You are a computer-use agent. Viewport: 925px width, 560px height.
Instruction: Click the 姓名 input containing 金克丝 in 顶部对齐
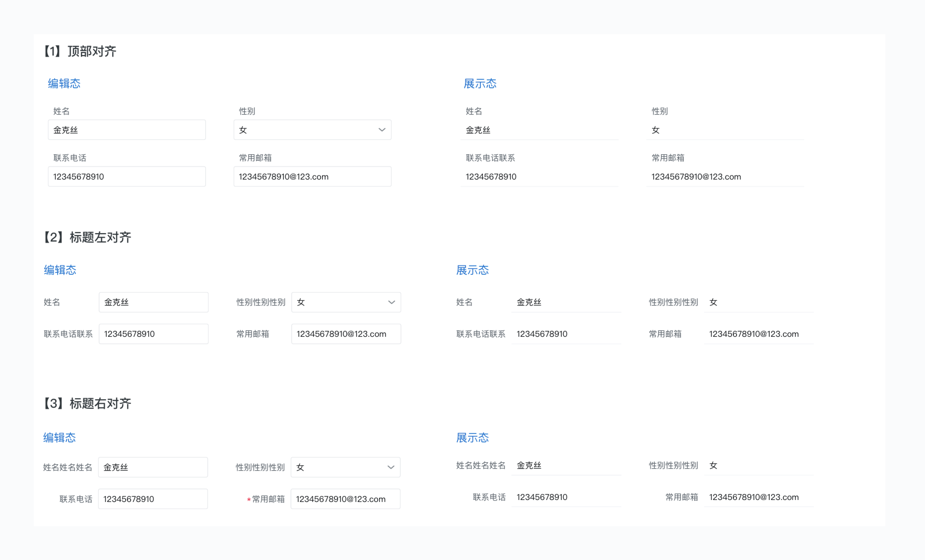[x=127, y=129]
